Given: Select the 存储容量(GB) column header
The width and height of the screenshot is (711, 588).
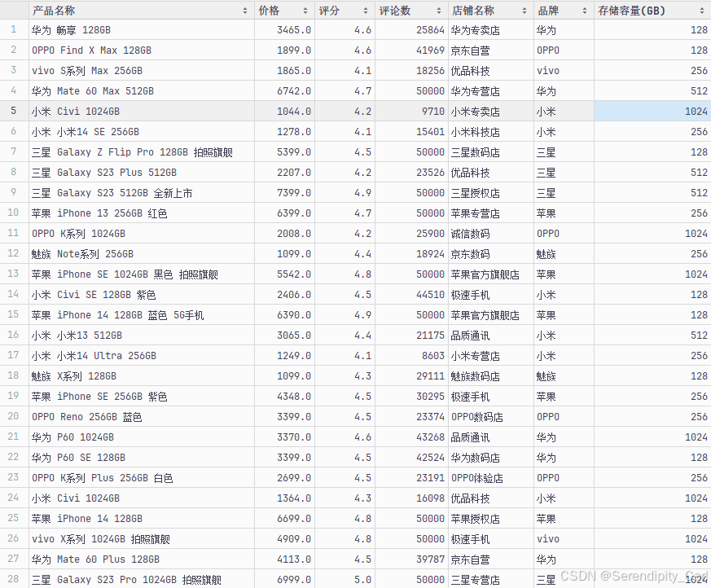Looking at the screenshot, I should coord(652,11).
